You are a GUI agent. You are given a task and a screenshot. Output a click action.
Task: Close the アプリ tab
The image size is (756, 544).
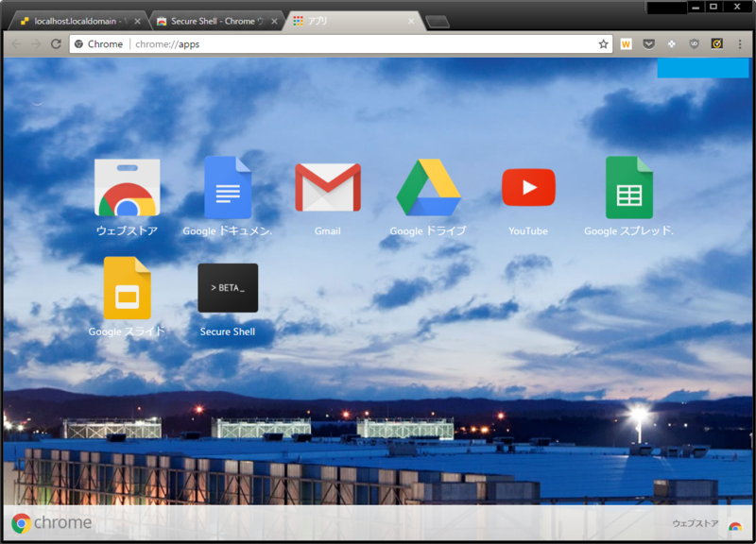[411, 21]
